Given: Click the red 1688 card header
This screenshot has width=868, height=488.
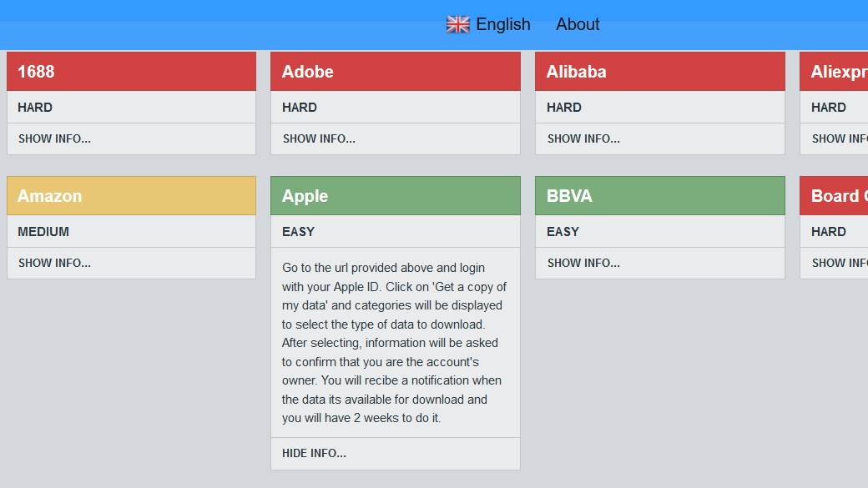Looking at the screenshot, I should (131, 72).
